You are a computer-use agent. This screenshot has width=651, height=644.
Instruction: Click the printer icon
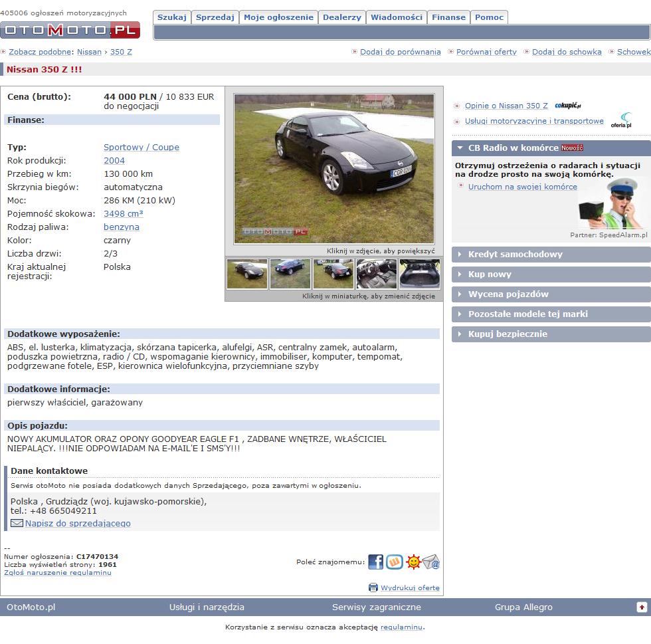[373, 588]
